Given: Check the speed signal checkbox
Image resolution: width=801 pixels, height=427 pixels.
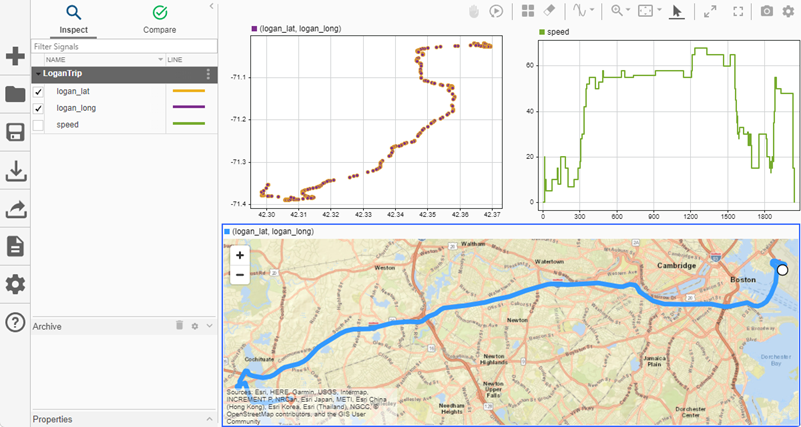Looking at the screenshot, I should (38, 125).
